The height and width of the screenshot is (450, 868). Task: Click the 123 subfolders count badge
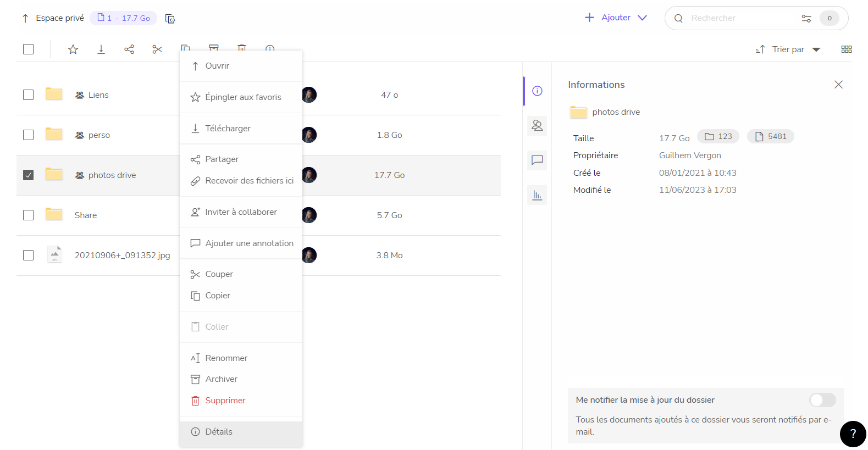718,136
